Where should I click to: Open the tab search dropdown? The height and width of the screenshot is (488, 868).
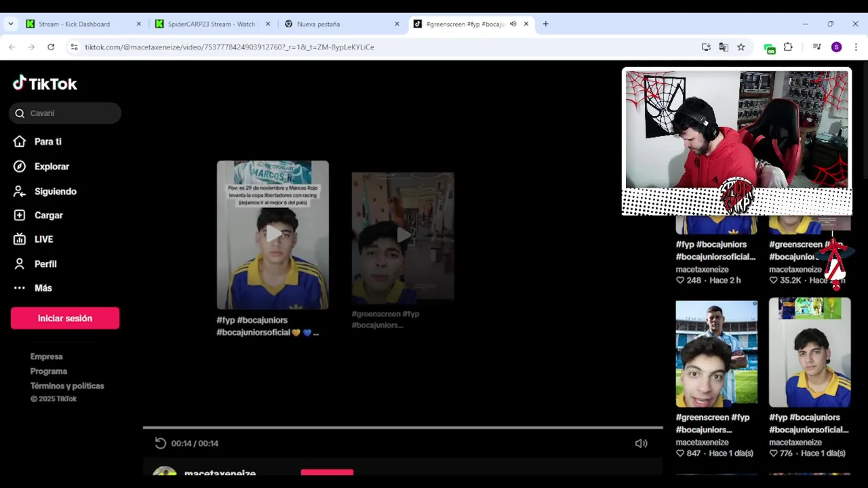10,24
